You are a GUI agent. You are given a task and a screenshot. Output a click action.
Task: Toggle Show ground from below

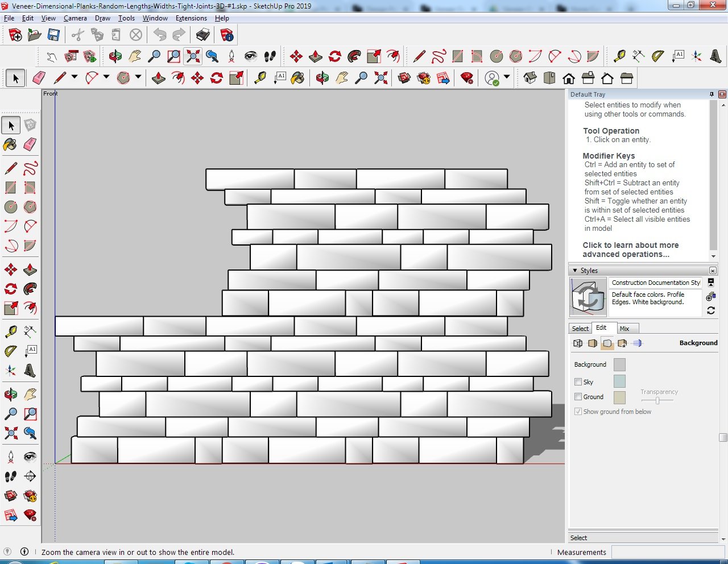click(578, 411)
